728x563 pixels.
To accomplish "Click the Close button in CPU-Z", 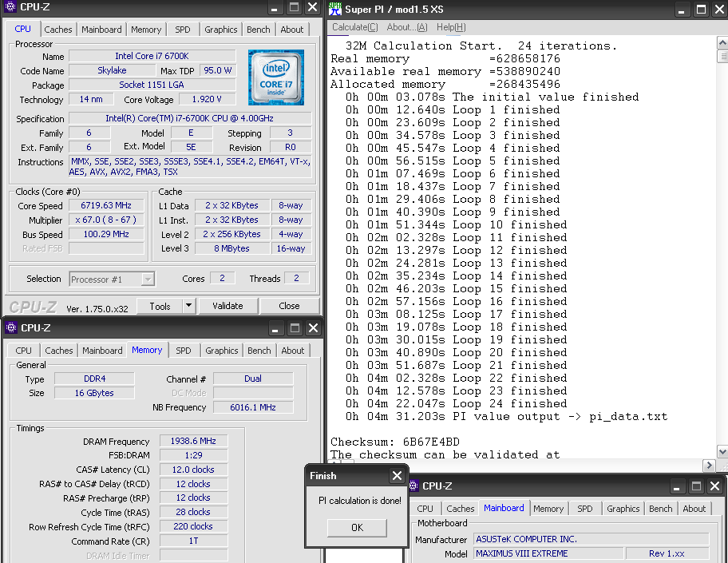I will tap(289, 306).
